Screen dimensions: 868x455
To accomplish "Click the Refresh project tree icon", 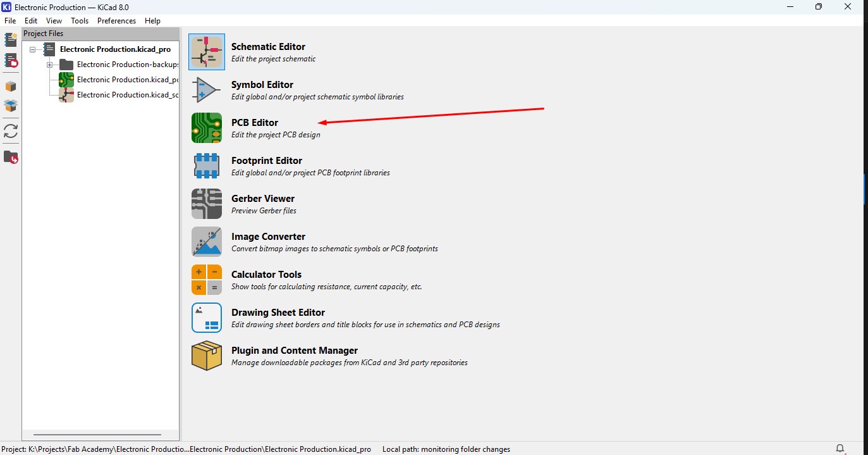I will [11, 131].
